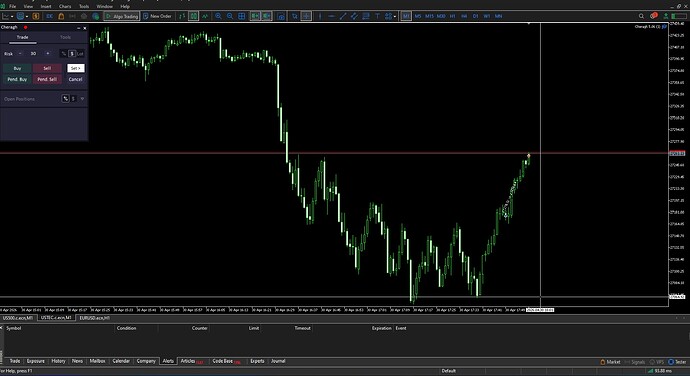
Task: Click the Pend. Sell button
Action: point(47,79)
